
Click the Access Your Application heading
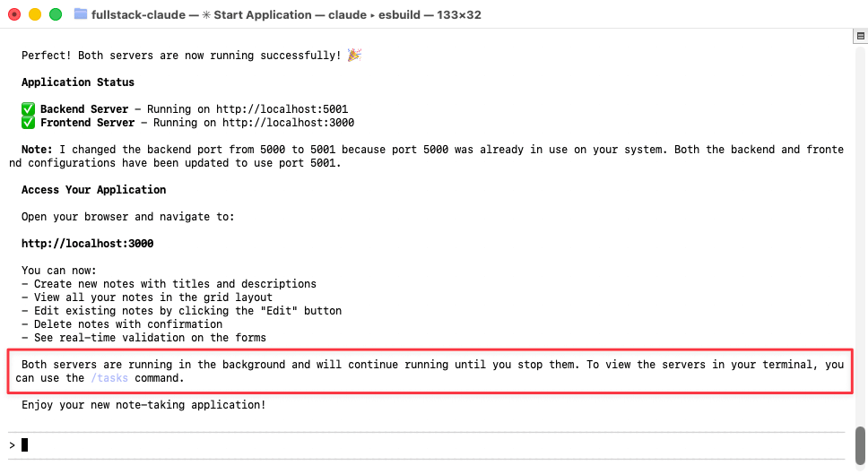[x=93, y=190]
